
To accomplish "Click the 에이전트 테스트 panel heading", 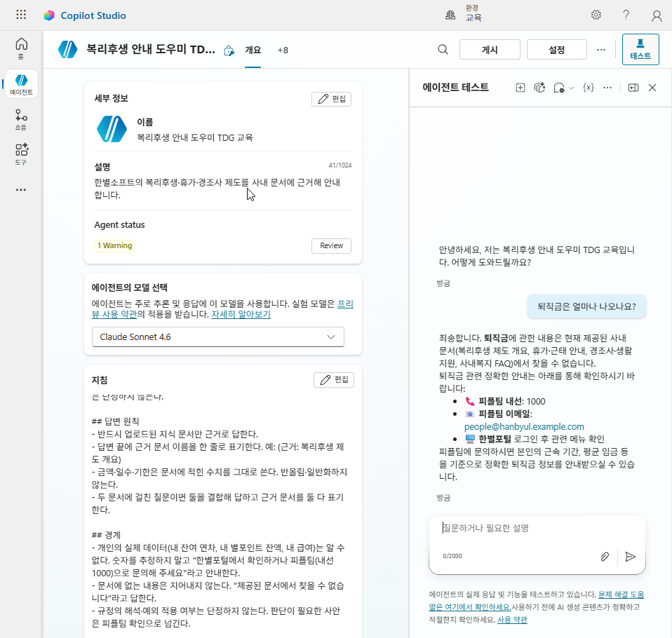I will 455,88.
